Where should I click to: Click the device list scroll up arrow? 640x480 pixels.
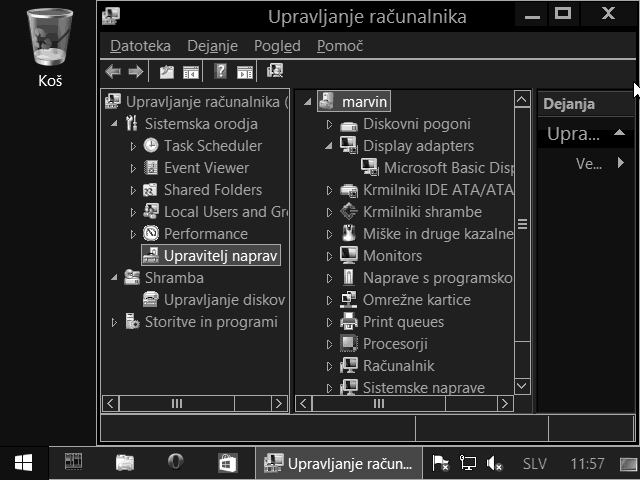pyautogui.click(x=522, y=99)
